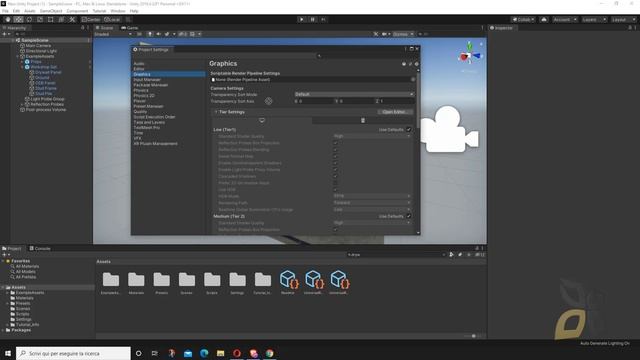This screenshot has width=640, height=360.
Task: Open the Assets menu
Action: click(x=30, y=11)
